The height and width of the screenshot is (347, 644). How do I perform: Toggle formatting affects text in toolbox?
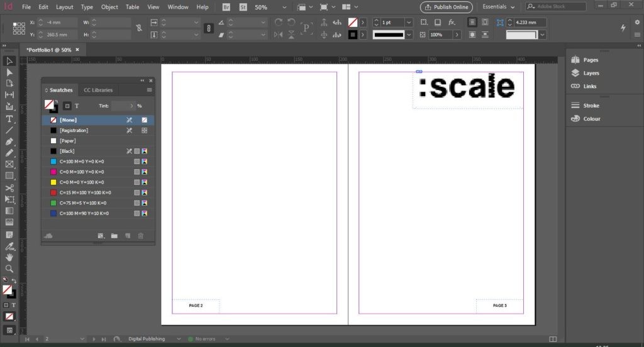[x=14, y=305]
